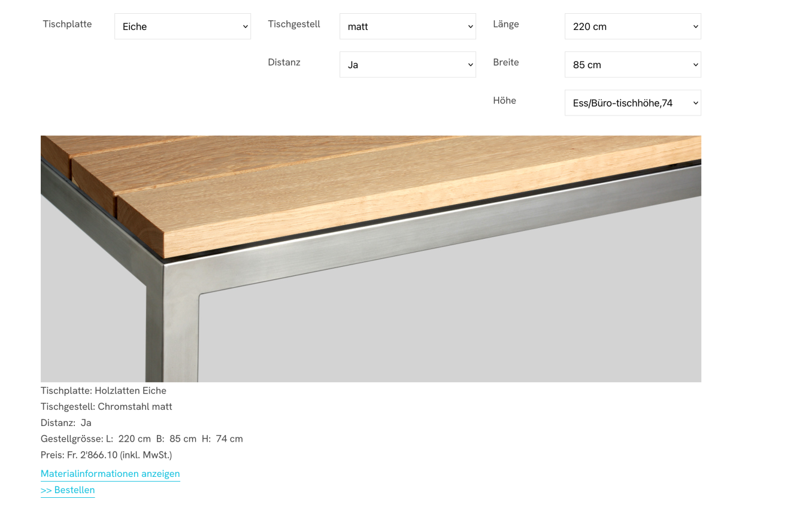This screenshot has height=511, width=812.
Task: Click the oak table product image
Action: point(371,258)
